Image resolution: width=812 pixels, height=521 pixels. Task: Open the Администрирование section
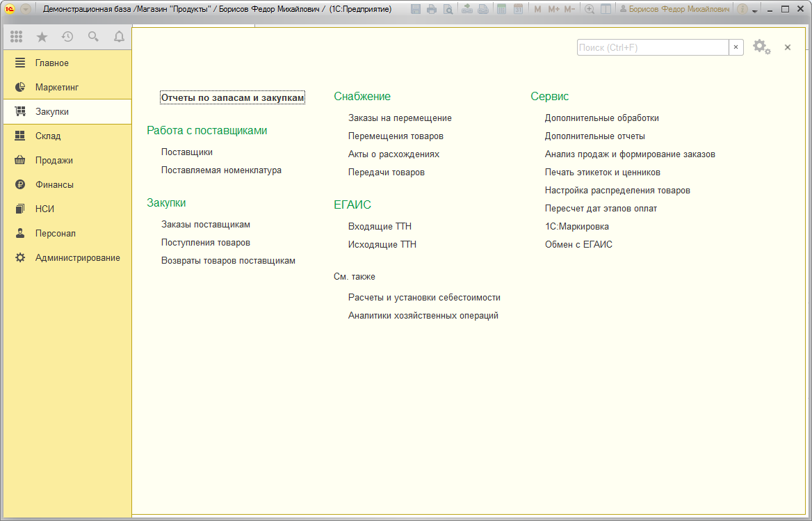pyautogui.click(x=67, y=257)
